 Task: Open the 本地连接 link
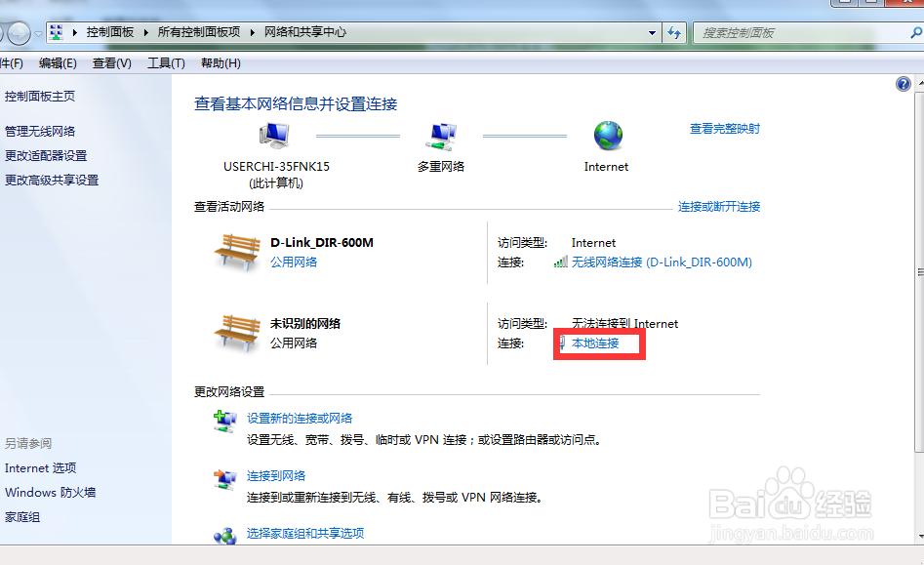pos(596,343)
